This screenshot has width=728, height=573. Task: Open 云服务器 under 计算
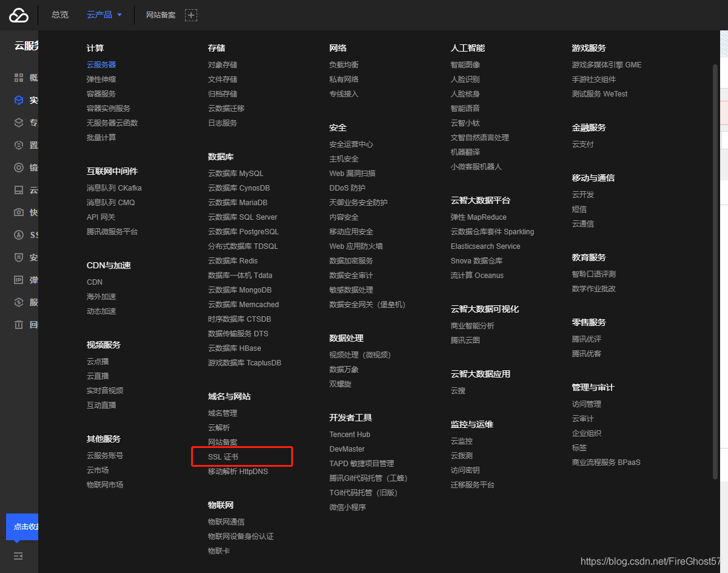click(x=101, y=64)
